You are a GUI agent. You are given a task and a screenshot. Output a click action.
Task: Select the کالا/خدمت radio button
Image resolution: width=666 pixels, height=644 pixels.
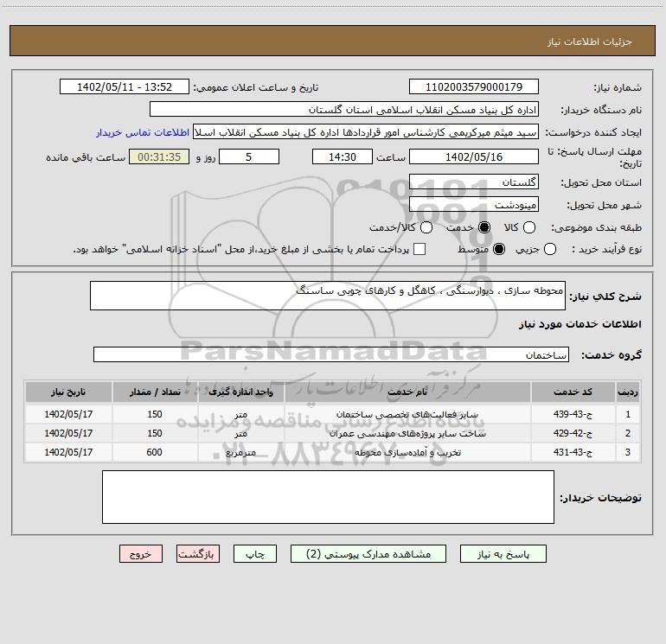[x=426, y=227]
